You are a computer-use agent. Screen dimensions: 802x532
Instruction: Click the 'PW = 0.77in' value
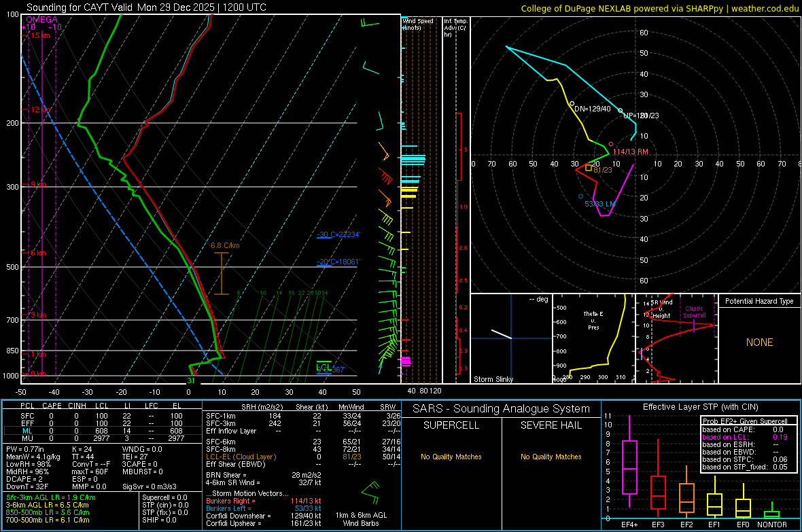tap(25, 449)
